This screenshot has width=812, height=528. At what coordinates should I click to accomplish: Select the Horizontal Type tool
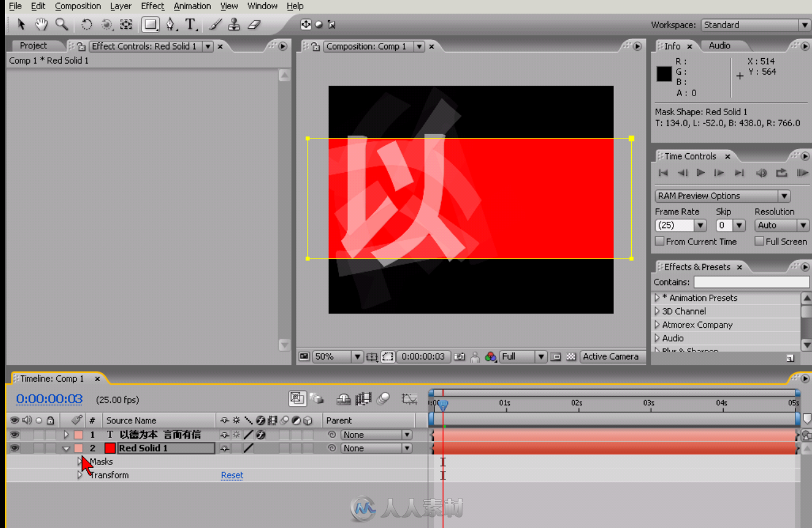pyautogui.click(x=191, y=25)
